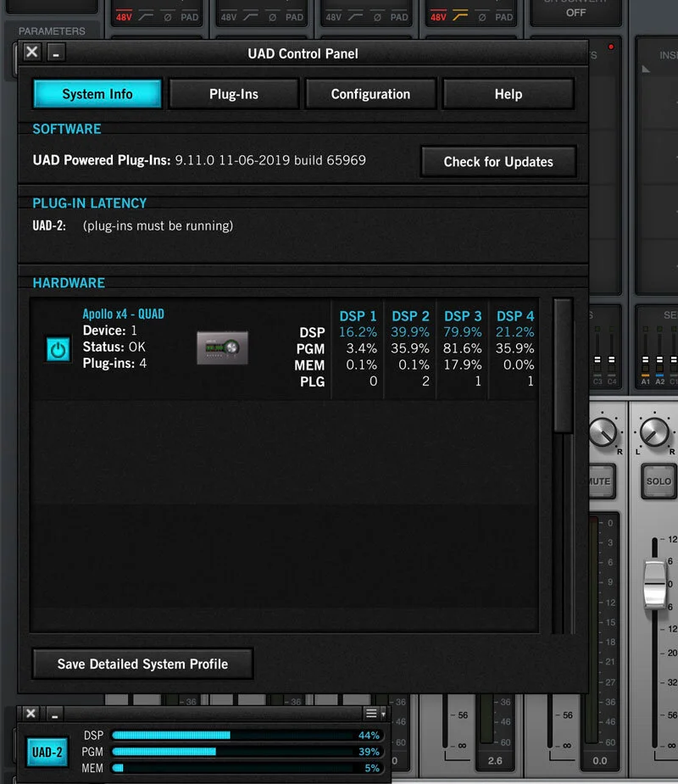678x784 pixels.
Task: Click phase invert icon on second preamp channel
Action: click(x=273, y=18)
